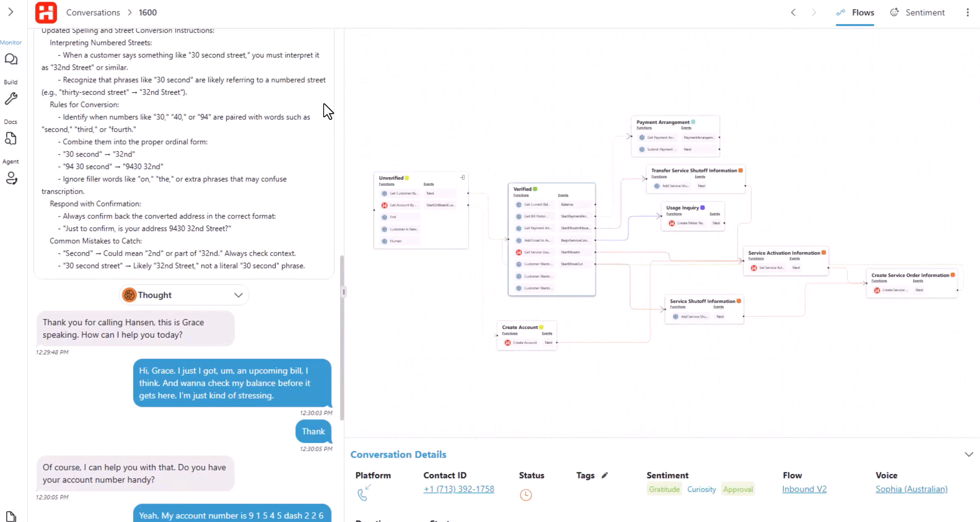Click the Conversations breadcrumb

point(93,12)
